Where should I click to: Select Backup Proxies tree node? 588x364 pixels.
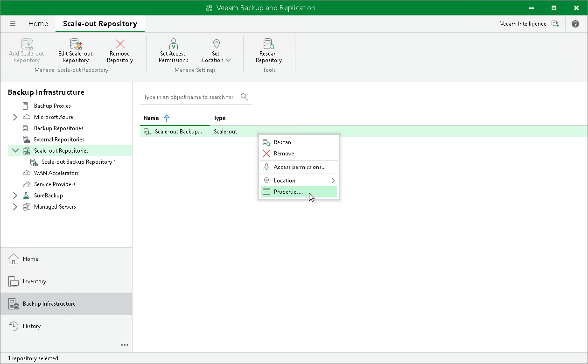point(52,106)
